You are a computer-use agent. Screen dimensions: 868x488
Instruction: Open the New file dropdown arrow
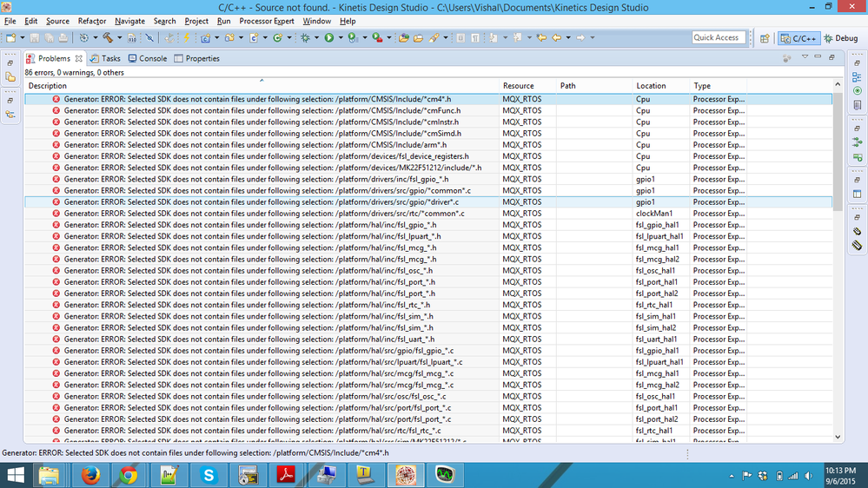(x=22, y=37)
